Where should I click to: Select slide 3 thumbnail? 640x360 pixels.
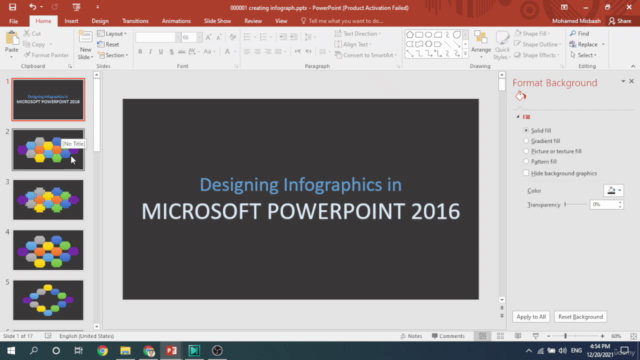pyautogui.click(x=48, y=200)
